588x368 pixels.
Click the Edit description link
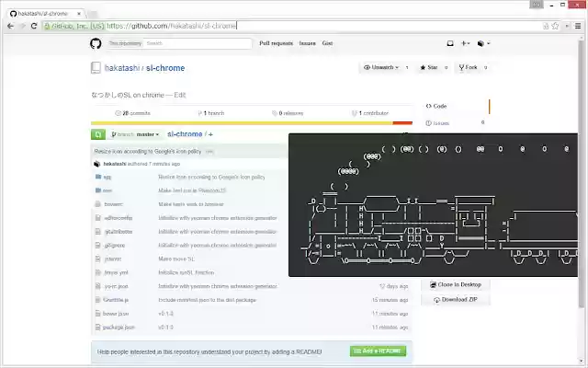pos(180,96)
